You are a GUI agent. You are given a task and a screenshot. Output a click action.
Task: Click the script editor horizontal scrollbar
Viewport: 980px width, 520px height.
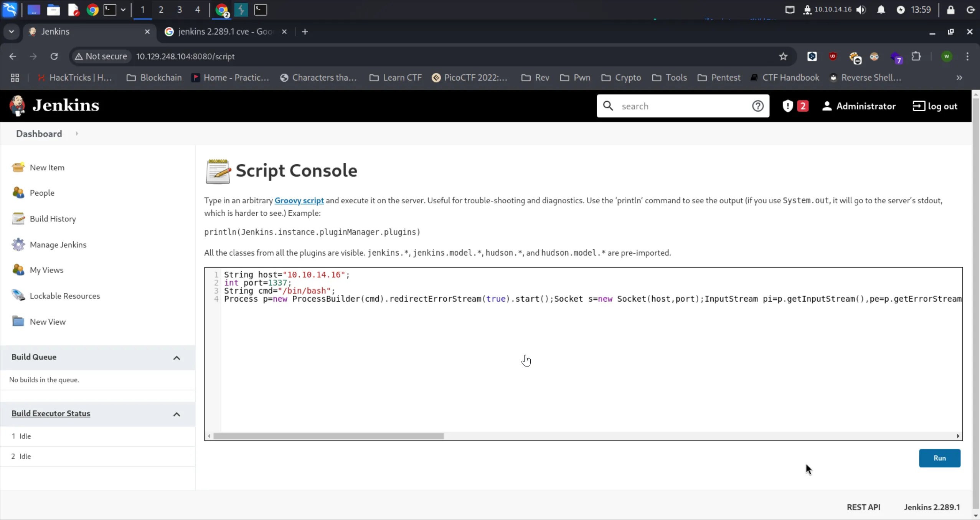click(x=328, y=436)
